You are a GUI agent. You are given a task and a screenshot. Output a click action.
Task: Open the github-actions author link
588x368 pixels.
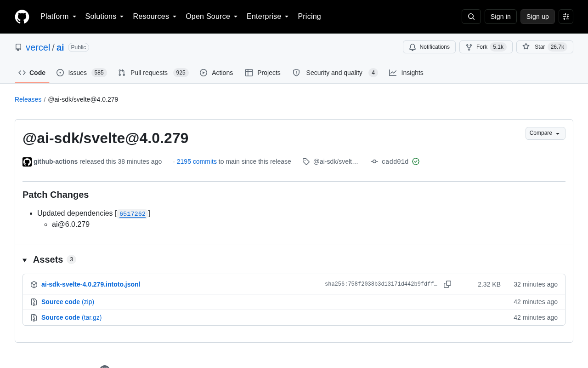(x=56, y=161)
